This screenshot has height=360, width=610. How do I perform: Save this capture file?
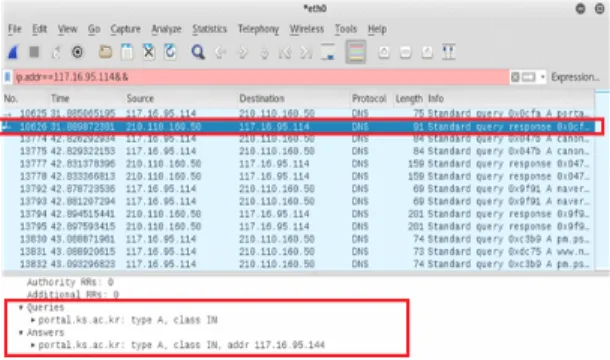coord(126,52)
